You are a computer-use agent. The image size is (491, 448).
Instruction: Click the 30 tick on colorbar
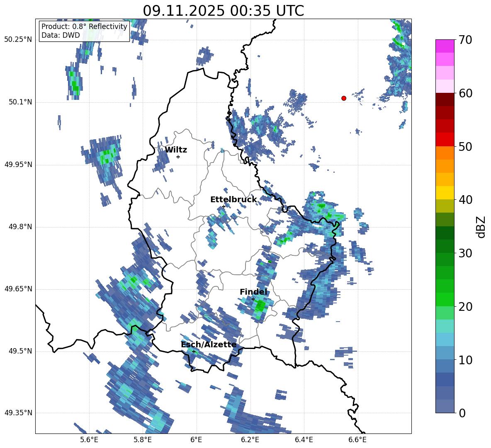[465, 253]
